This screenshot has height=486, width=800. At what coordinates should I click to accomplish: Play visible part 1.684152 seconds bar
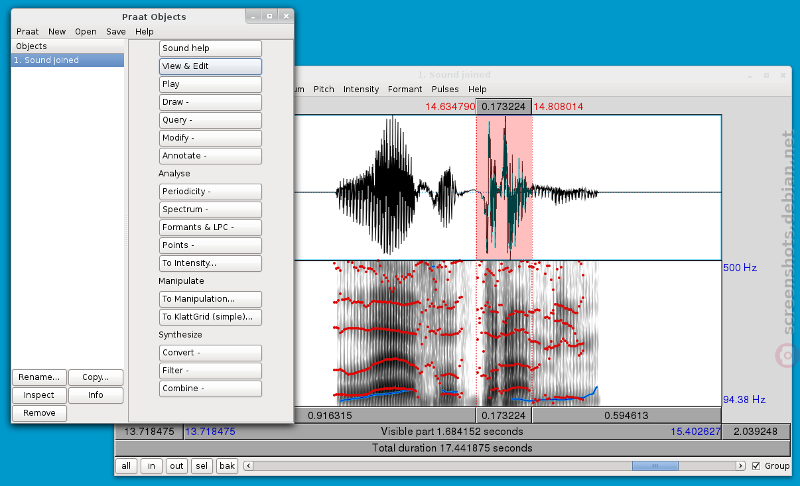(x=452, y=432)
